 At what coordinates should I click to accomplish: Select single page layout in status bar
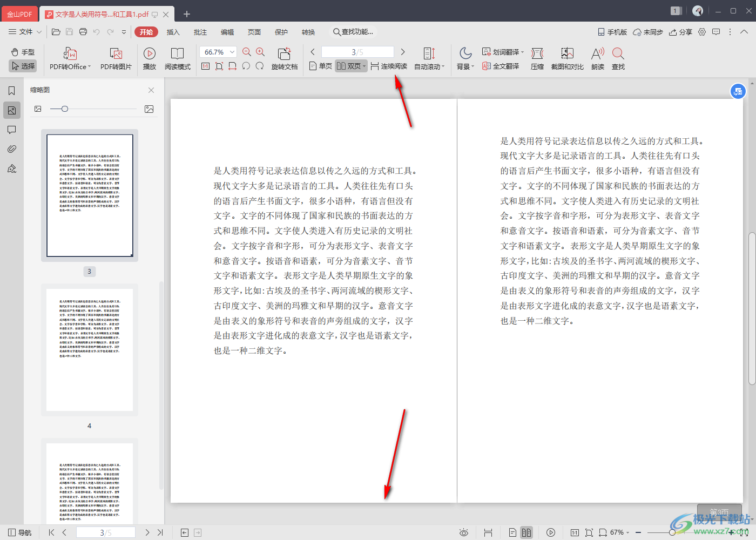tap(512, 532)
